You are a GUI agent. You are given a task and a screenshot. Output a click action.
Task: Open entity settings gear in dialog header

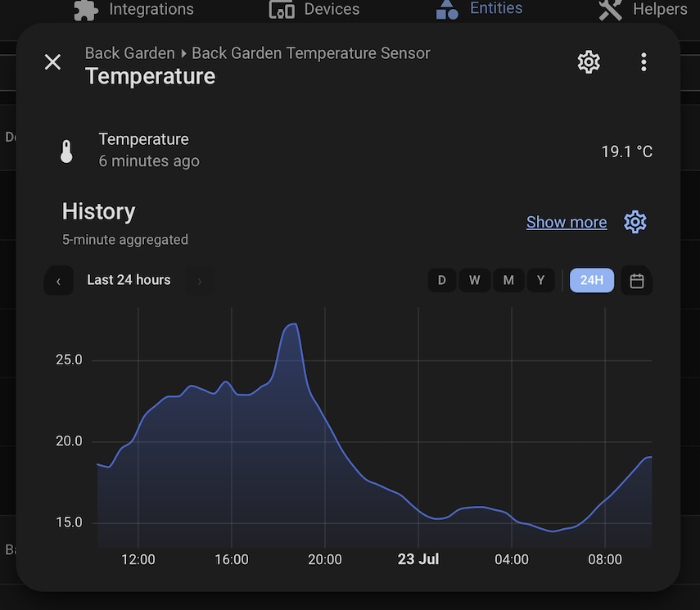(589, 62)
